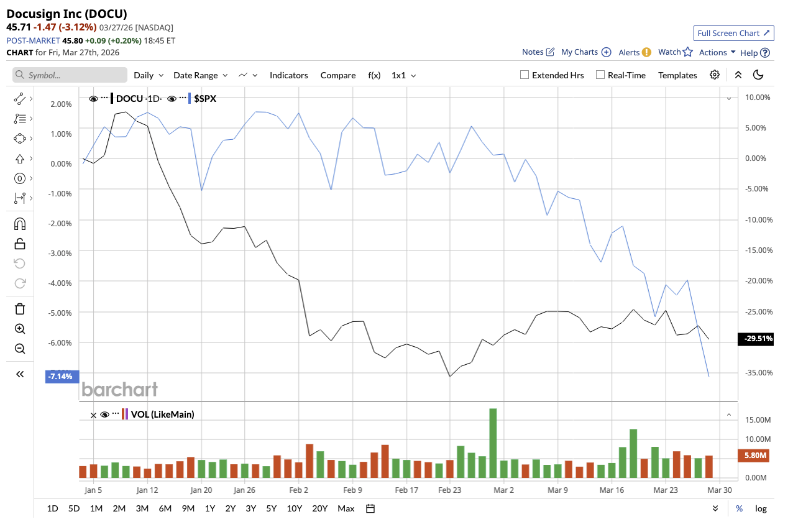Viewport: 793px width, 532px height.
Task: Open $SPX series more options ellipsis
Action: click(x=183, y=98)
